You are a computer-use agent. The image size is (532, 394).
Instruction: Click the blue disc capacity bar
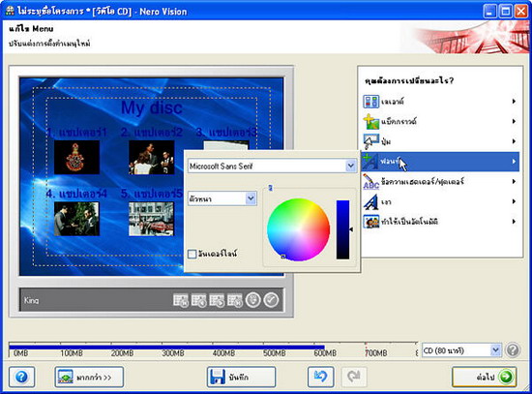pos(166,348)
